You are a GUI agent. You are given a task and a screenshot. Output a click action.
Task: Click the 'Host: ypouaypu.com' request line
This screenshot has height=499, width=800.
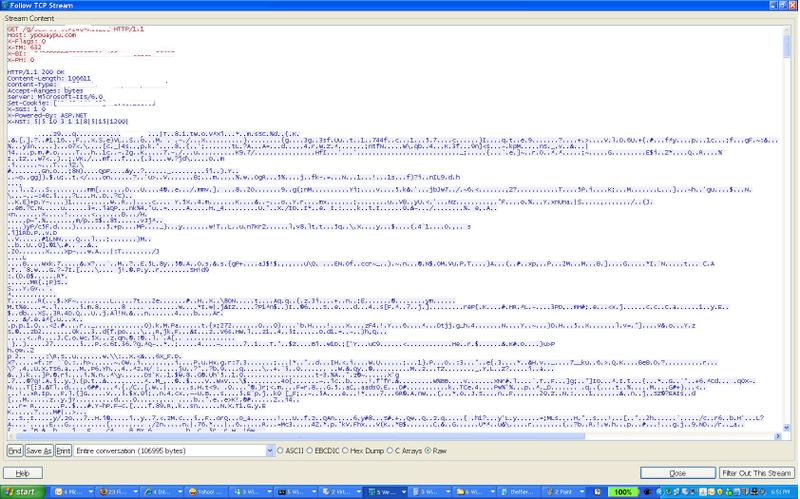(42, 35)
